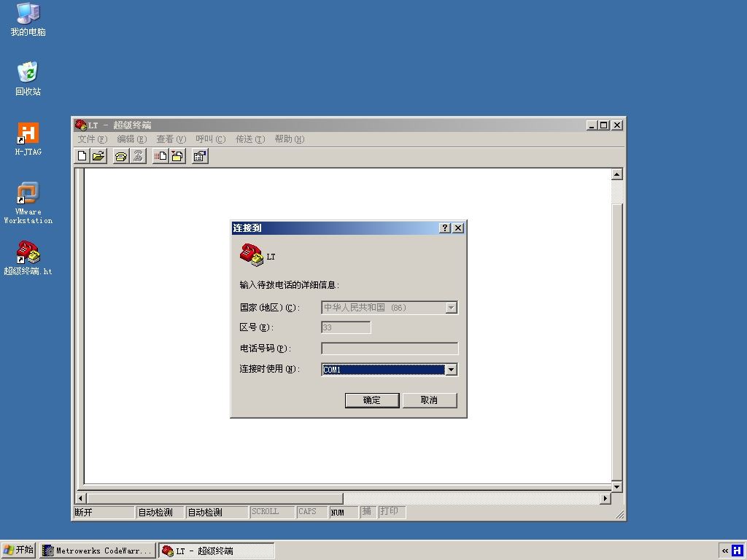Viewport: 747px width, 560px height.
Task: Click the 超级终端 title bar icon
Action: [x=80, y=125]
